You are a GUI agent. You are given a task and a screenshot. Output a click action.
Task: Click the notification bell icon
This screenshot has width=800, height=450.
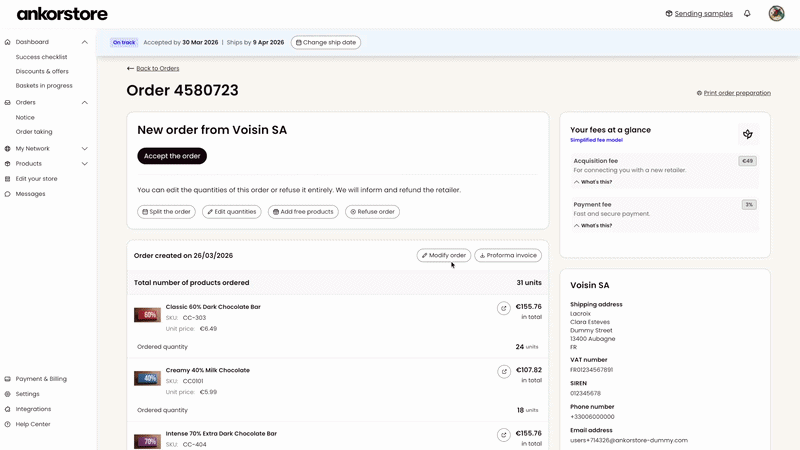click(747, 14)
